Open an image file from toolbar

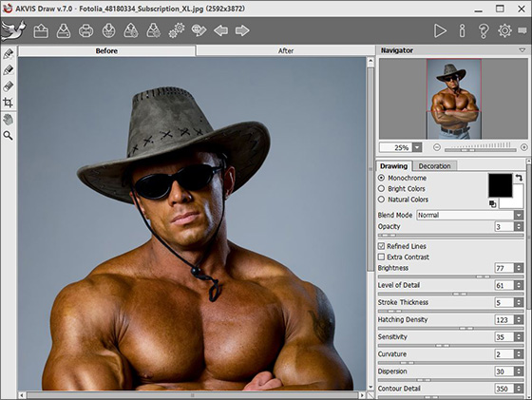coord(41,30)
